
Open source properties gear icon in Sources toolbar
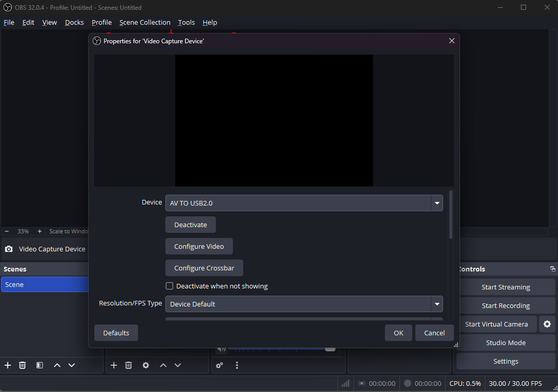[146, 365]
